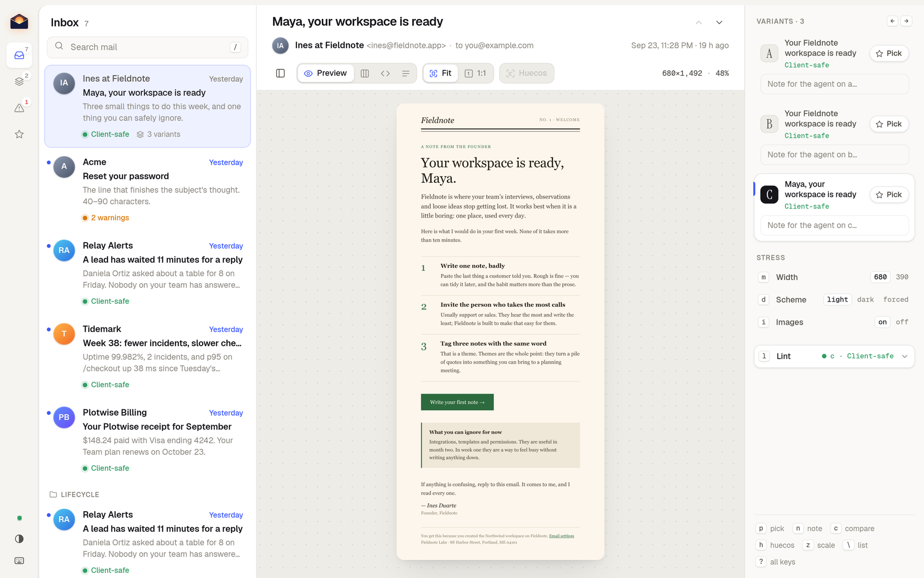This screenshot has width=924, height=578.
Task: Toggle the message list panel icon
Action: (x=280, y=73)
